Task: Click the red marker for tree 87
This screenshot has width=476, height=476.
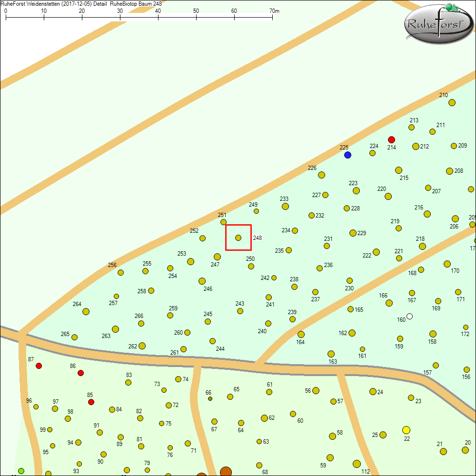Action: pos(39,366)
